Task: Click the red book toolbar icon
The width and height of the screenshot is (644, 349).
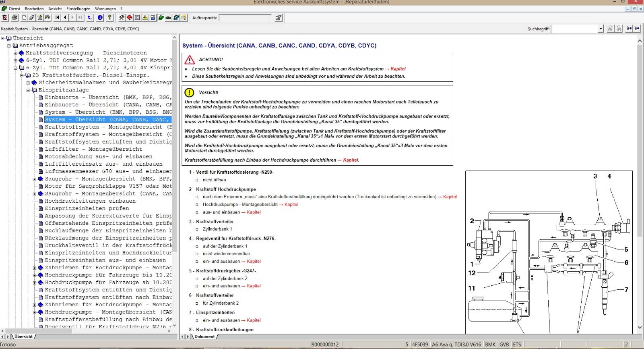Action: [129, 18]
